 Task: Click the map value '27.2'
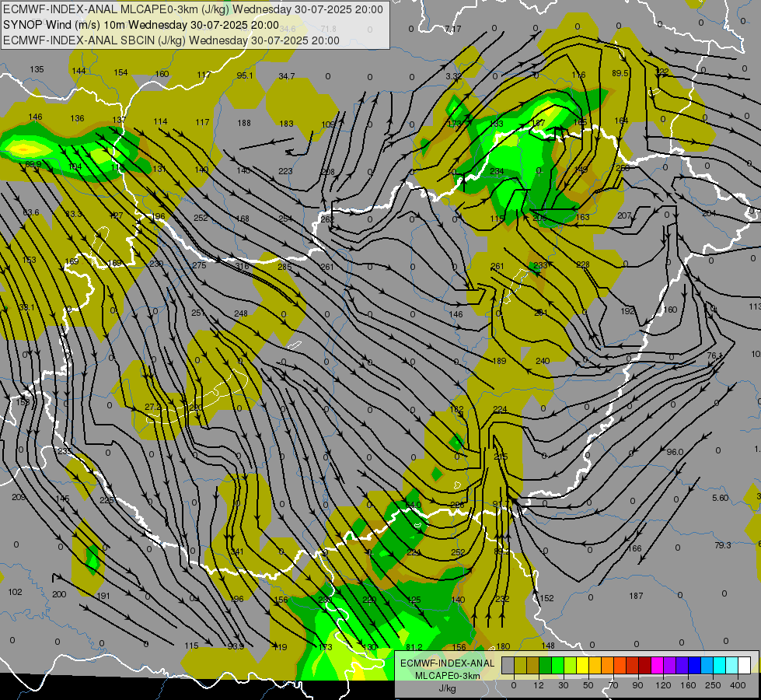[x=153, y=407]
